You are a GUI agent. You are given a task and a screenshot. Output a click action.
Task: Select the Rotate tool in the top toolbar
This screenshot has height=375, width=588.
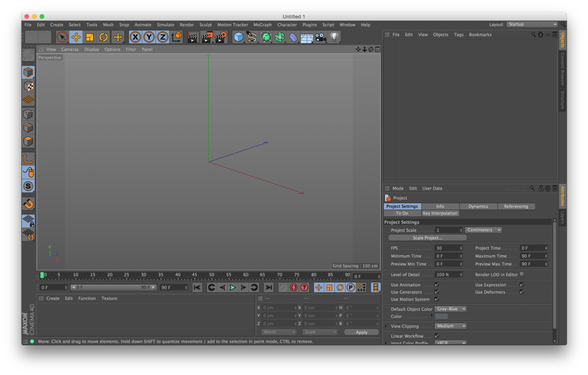pos(104,37)
